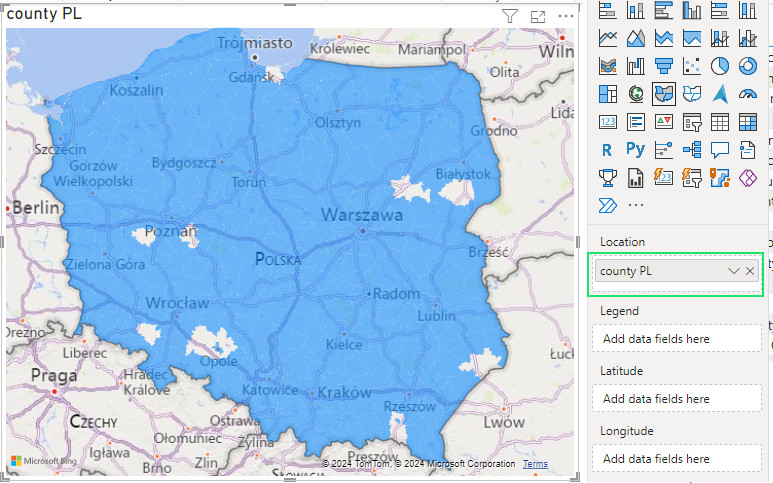This screenshot has height=483, width=773.
Task: Open the filter icon on map visual
Action: click(x=509, y=16)
